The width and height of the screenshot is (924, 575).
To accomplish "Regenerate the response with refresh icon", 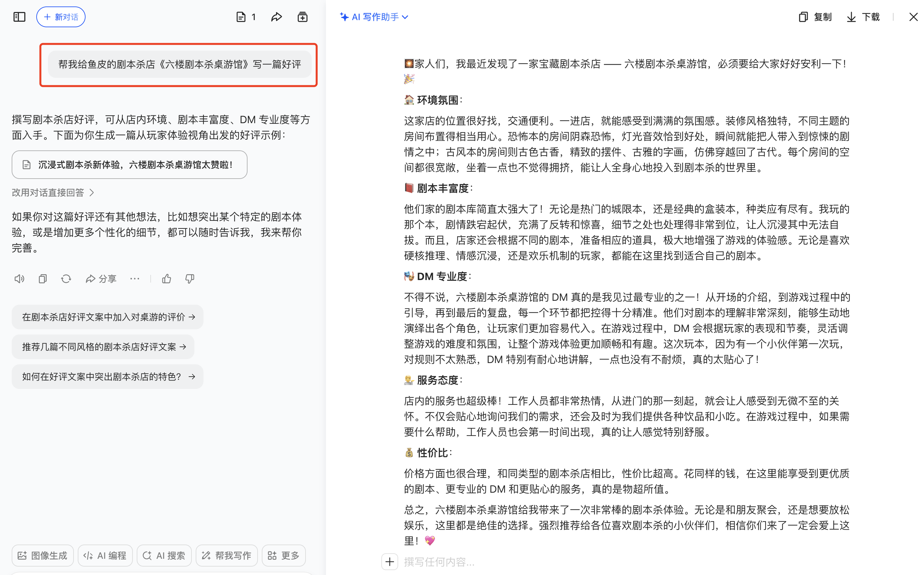I will 66,279.
